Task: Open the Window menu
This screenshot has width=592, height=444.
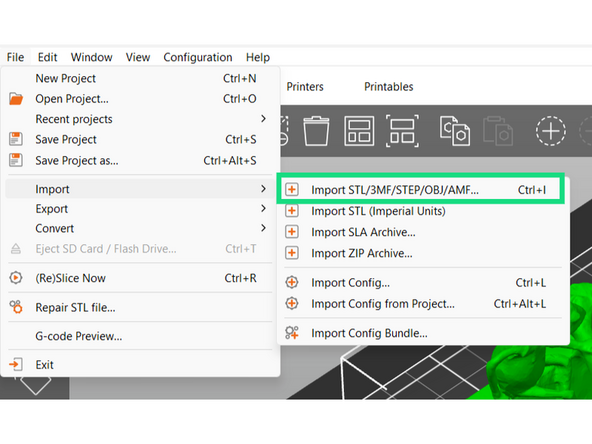Action: point(91,57)
